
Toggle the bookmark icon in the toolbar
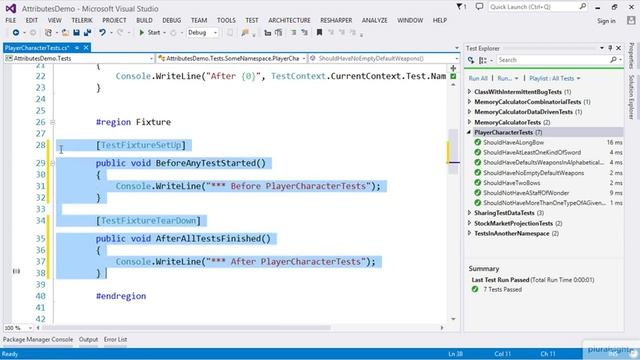319,33
